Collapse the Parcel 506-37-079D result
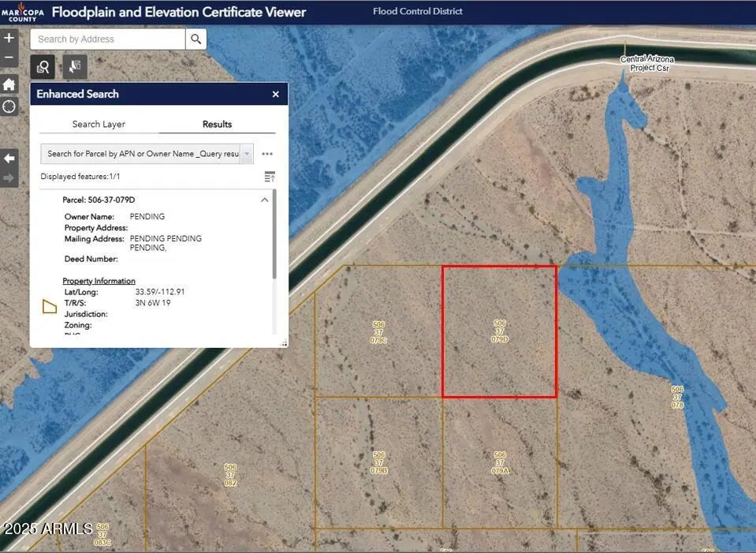This screenshot has height=553, width=756. [x=264, y=200]
